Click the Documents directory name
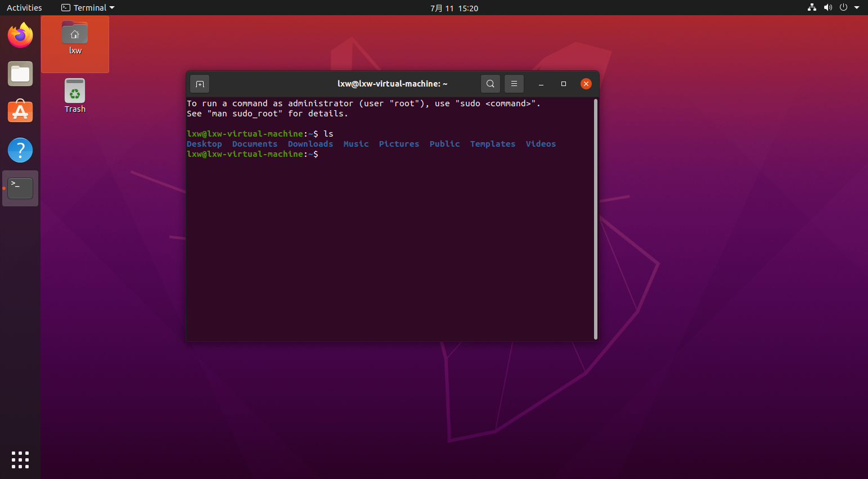Image resolution: width=868 pixels, height=479 pixels. pos(255,144)
